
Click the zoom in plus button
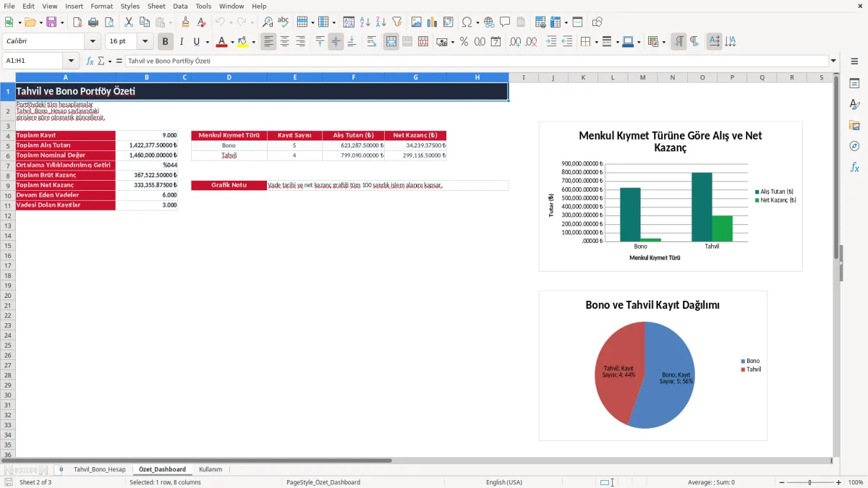[x=839, y=482]
